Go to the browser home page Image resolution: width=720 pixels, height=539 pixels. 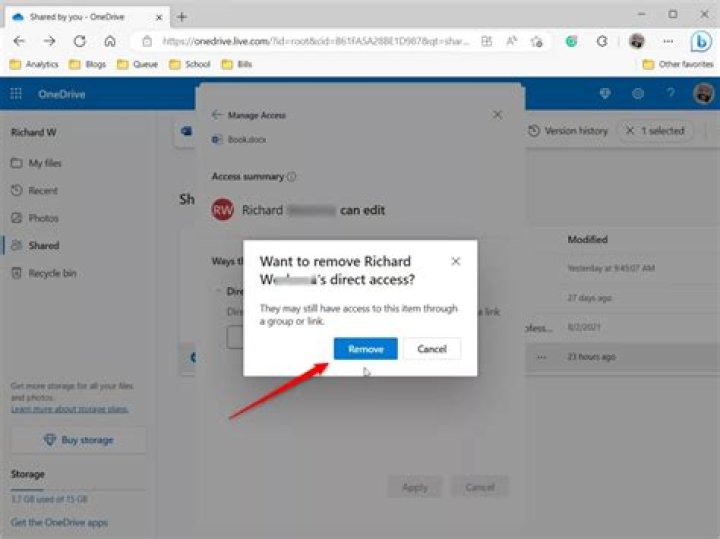click(110, 41)
